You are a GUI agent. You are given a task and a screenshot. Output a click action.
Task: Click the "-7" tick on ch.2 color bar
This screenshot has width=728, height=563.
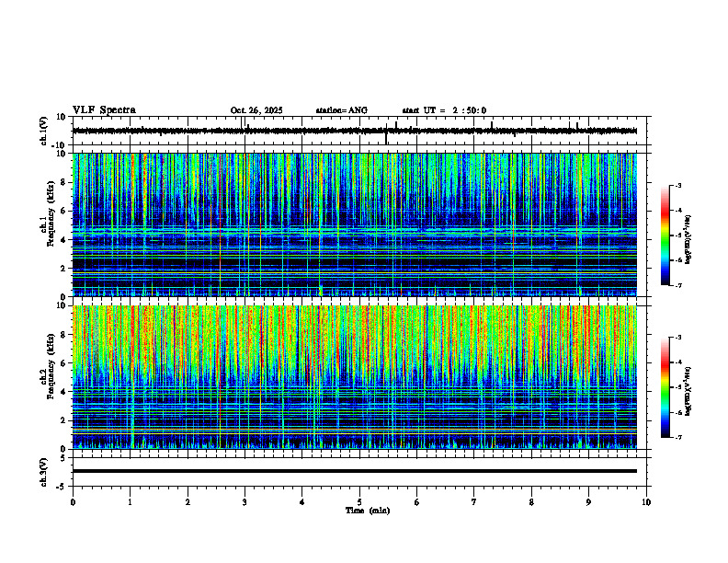677,437
